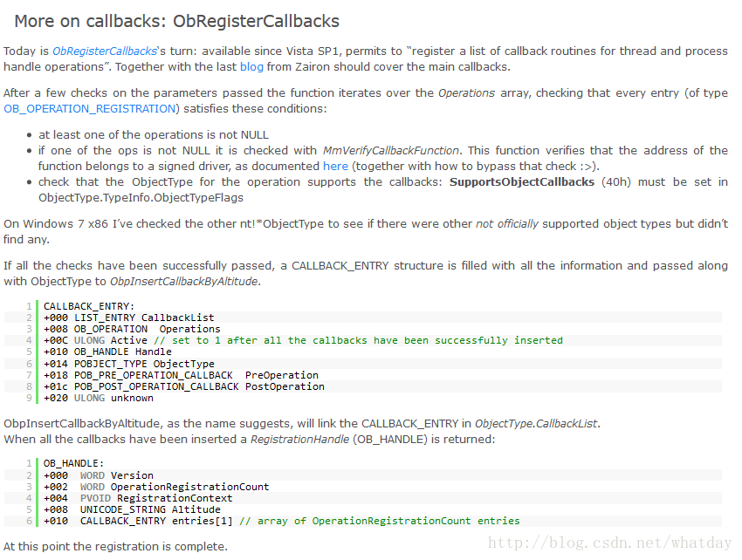Click the '+000 LIST_ENTRY CallbackList' code line
The width and height of the screenshot is (742, 560).
[128, 318]
